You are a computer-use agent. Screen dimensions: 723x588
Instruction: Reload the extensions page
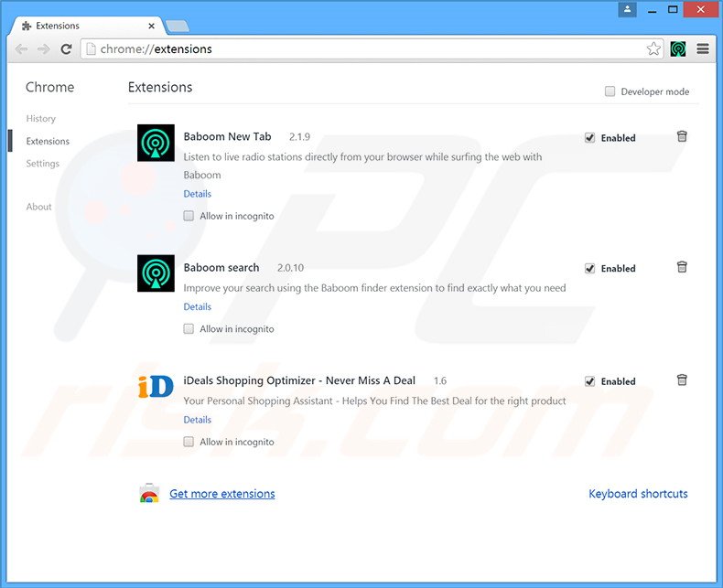pos(66,48)
